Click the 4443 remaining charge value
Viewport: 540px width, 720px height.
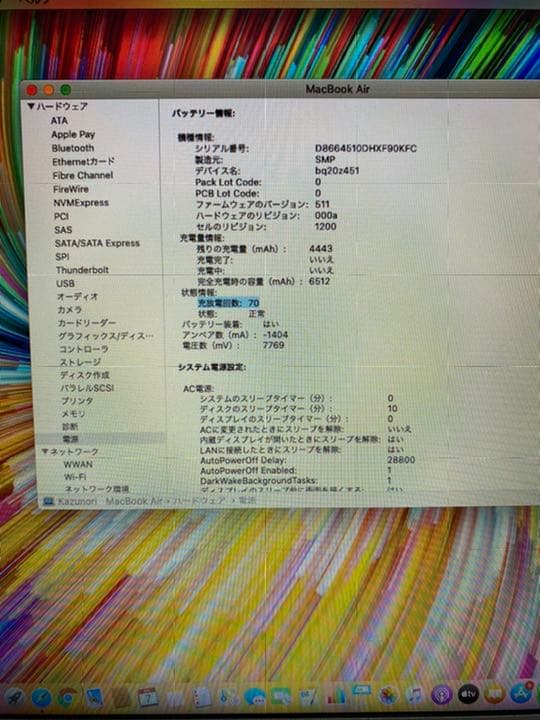tap(321, 248)
